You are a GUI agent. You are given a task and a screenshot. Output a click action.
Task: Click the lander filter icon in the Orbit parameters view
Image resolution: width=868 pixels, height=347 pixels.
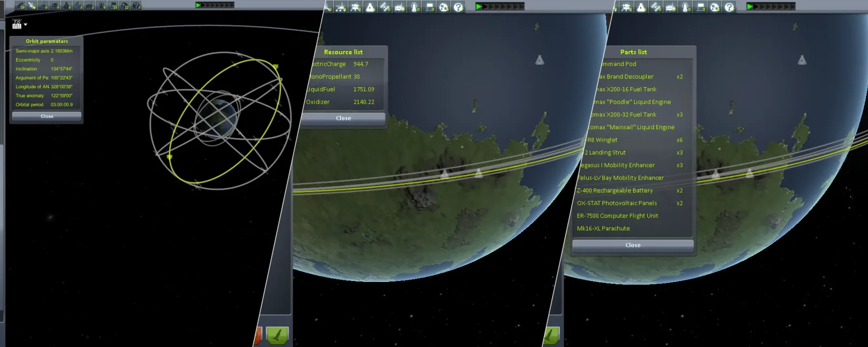[55, 6]
